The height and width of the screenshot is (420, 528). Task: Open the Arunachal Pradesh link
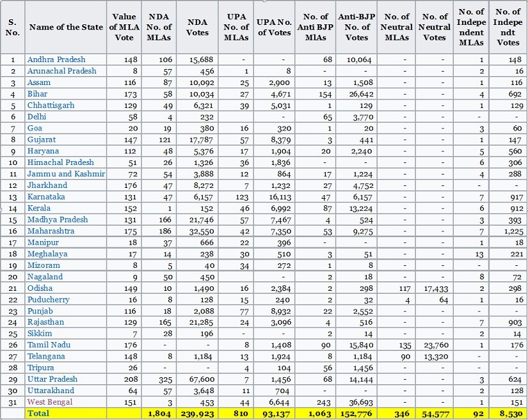pyautogui.click(x=62, y=71)
